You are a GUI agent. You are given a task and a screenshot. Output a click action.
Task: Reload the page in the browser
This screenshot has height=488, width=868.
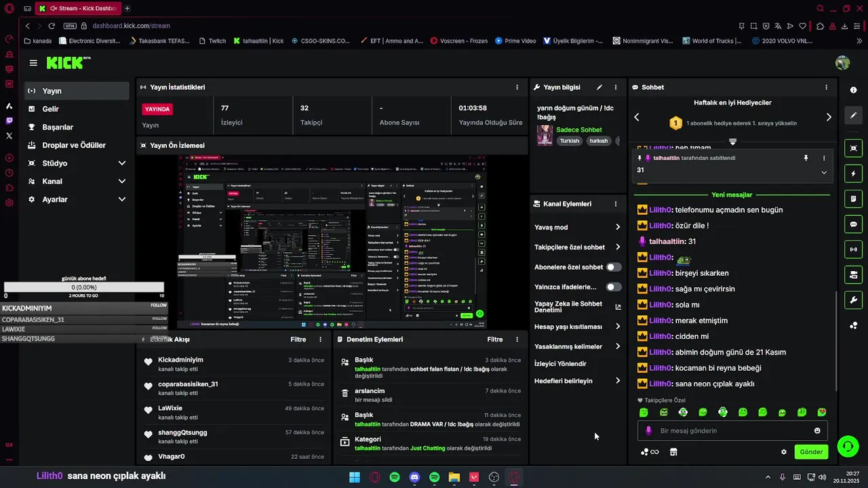pos(52,26)
